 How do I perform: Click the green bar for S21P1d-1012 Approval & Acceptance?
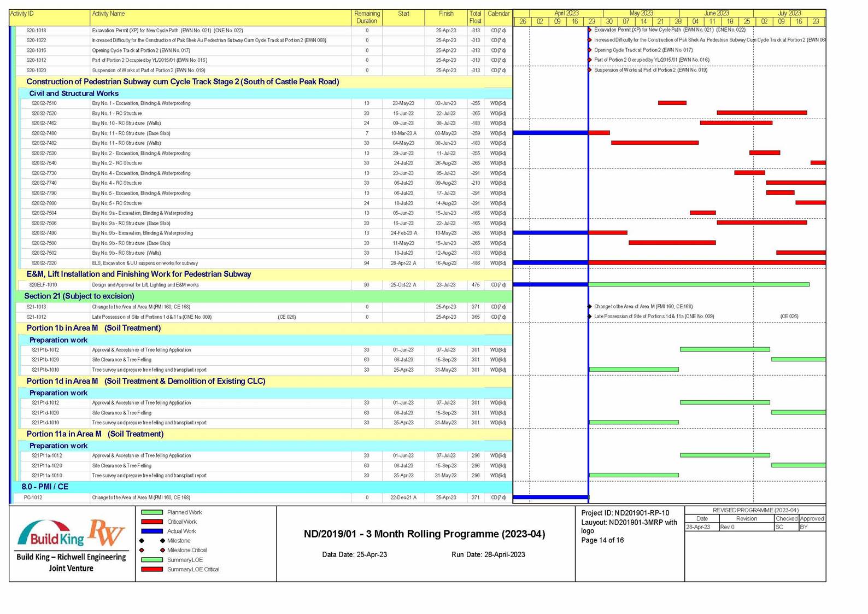tap(725, 402)
